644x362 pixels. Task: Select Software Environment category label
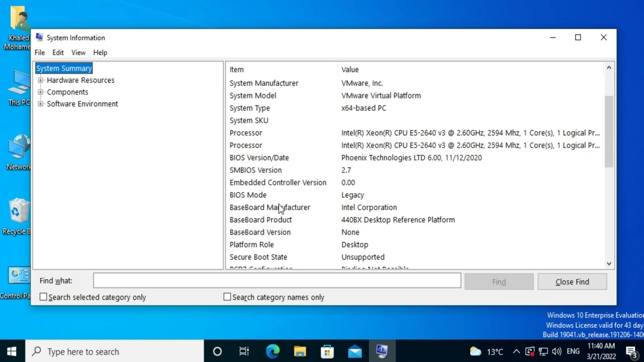tap(82, 104)
